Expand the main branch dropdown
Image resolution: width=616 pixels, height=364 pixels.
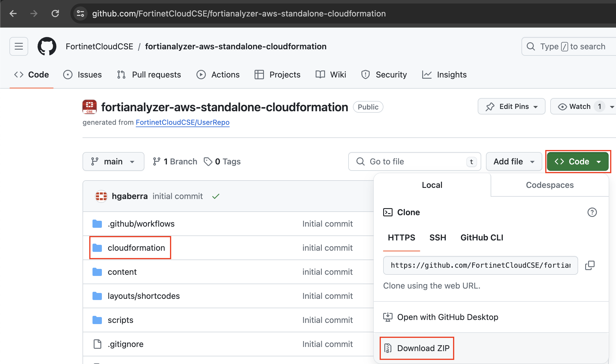tap(113, 161)
